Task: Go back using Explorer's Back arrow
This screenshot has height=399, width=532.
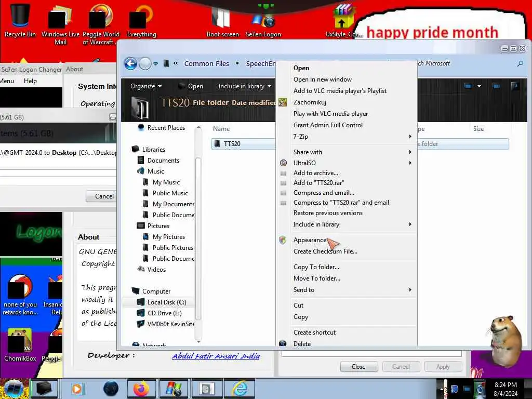Action: coord(130,63)
